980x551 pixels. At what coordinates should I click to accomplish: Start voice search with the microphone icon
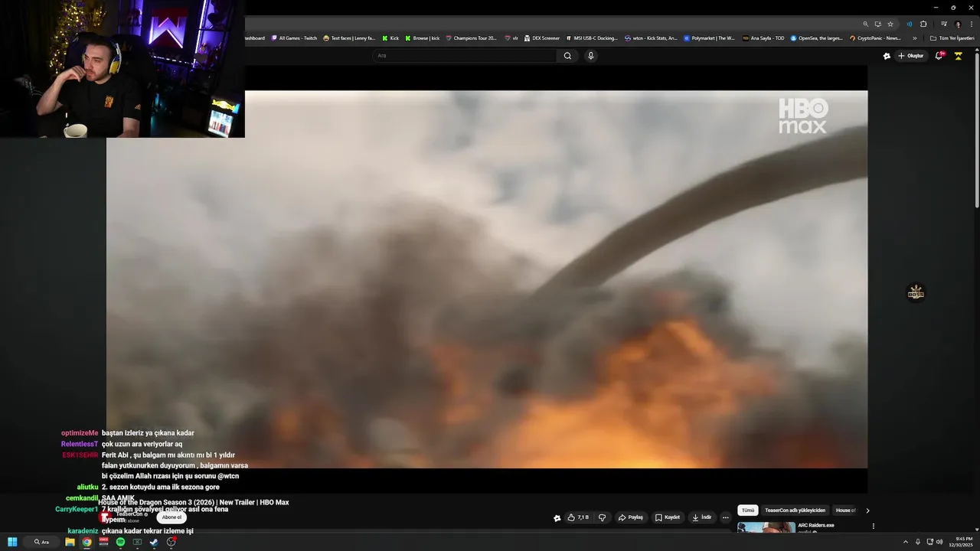click(x=590, y=56)
